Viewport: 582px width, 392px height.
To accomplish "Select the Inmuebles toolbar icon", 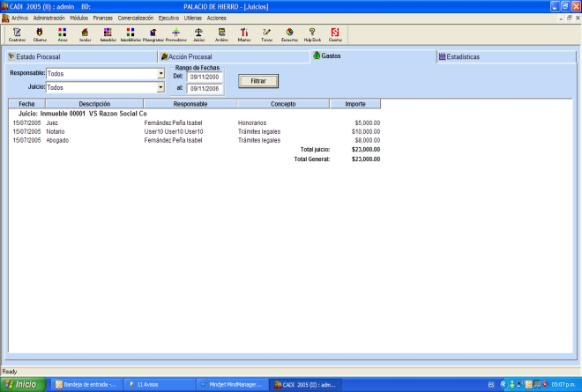I will (x=108, y=33).
